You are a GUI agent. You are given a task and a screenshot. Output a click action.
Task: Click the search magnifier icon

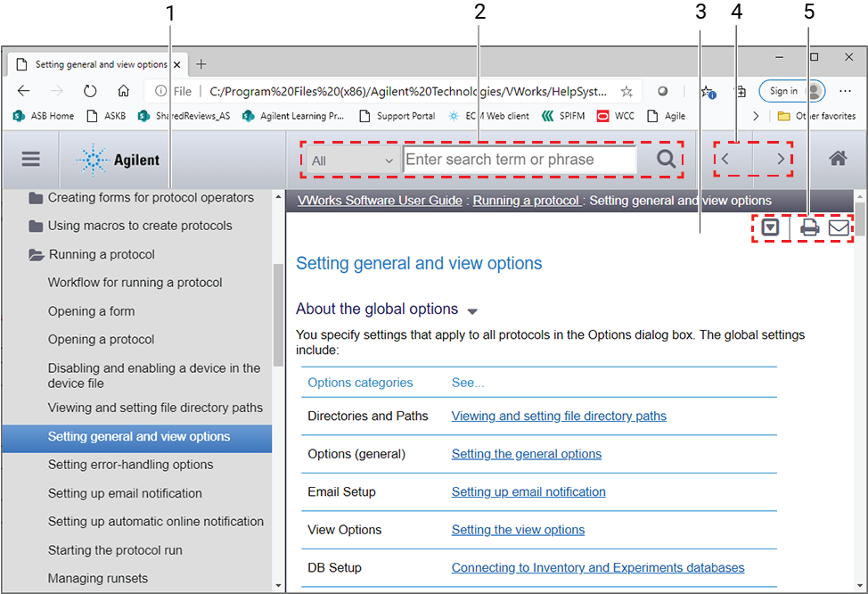click(666, 160)
